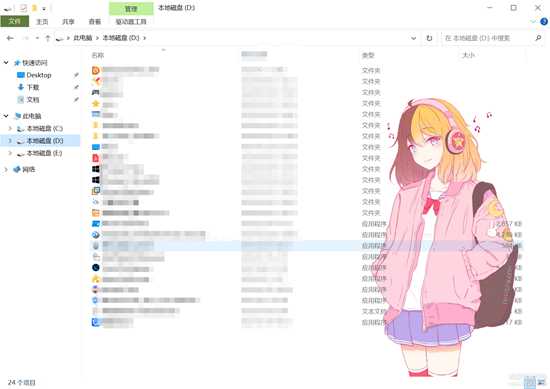Expand the 网络 tree node
The width and height of the screenshot is (550, 389).
[x=6, y=169]
